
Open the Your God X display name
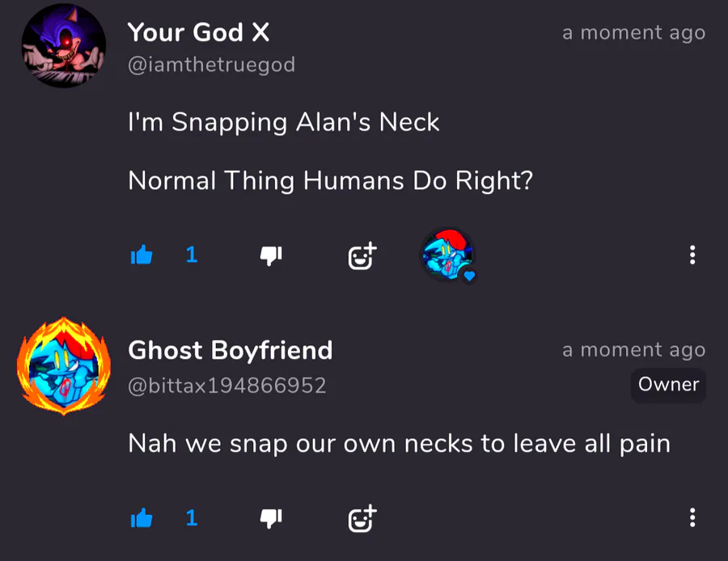click(198, 32)
